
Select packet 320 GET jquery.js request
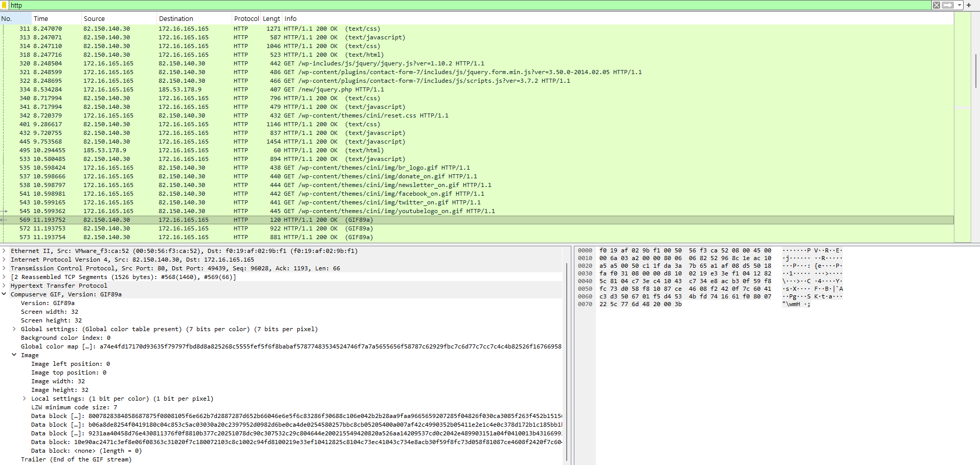click(x=477, y=63)
